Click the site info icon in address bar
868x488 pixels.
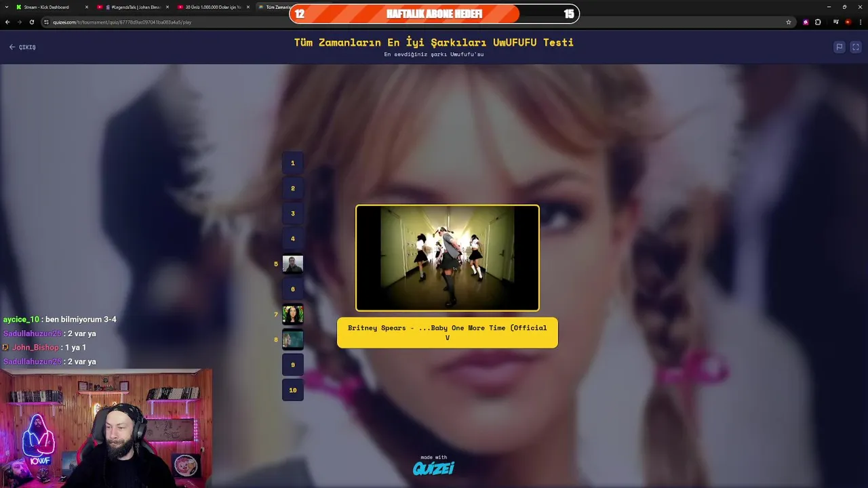(x=47, y=22)
